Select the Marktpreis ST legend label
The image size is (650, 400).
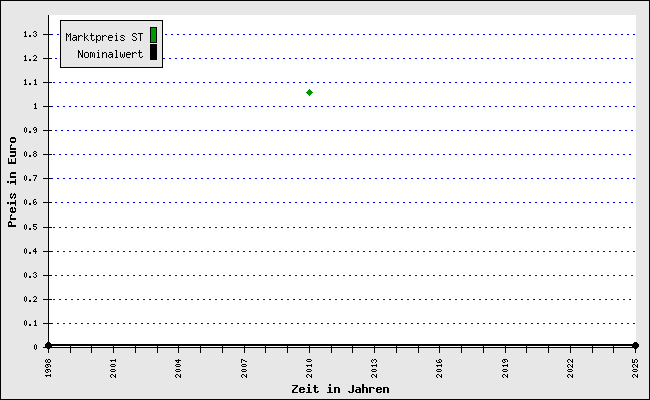(104, 36)
